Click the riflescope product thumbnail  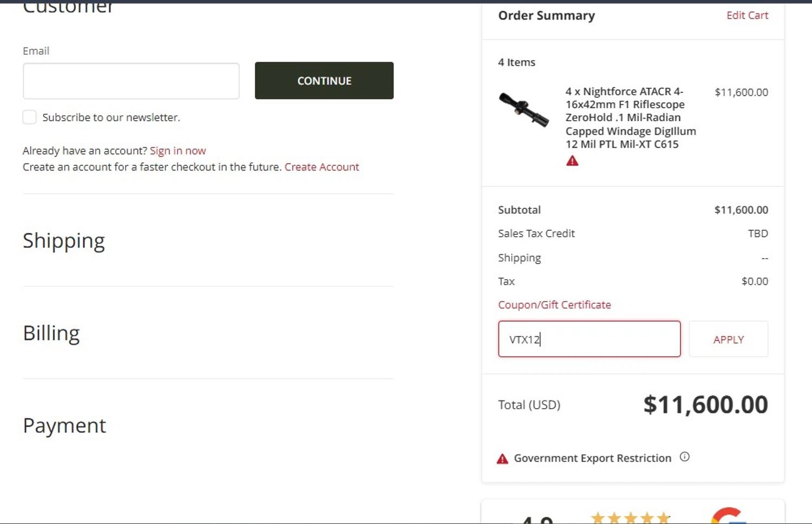pyautogui.click(x=523, y=109)
